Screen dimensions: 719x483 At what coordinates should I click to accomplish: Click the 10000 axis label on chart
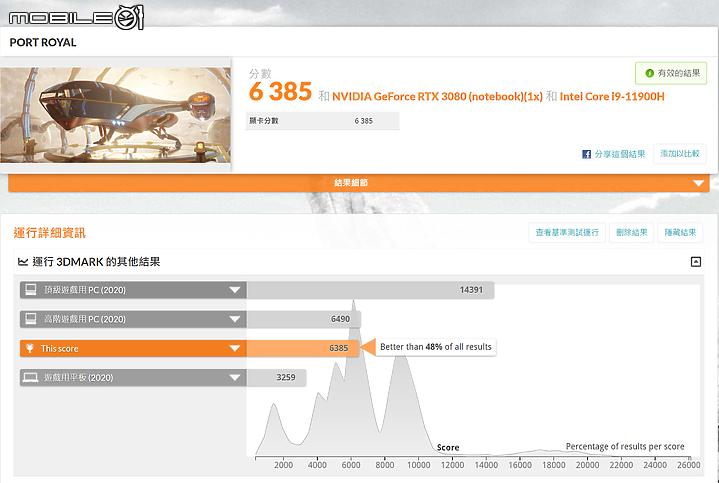click(x=419, y=465)
